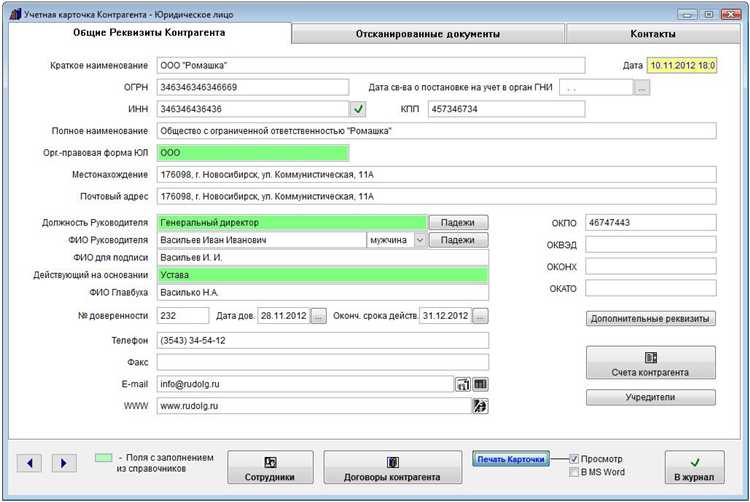The height and width of the screenshot is (502, 750).
Task: Click the application icon in title bar
Action: click(15, 14)
